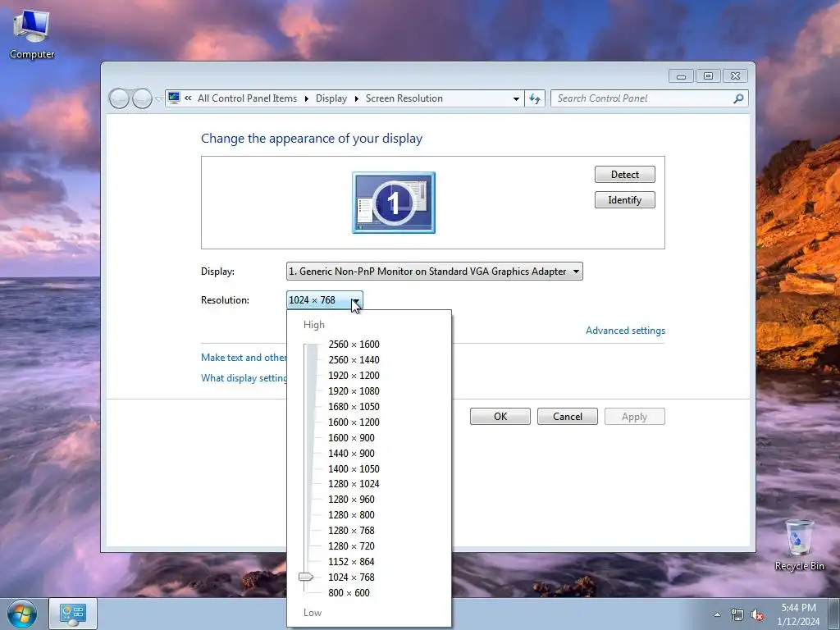Confirm with the OK button
840x630 pixels.
point(500,416)
